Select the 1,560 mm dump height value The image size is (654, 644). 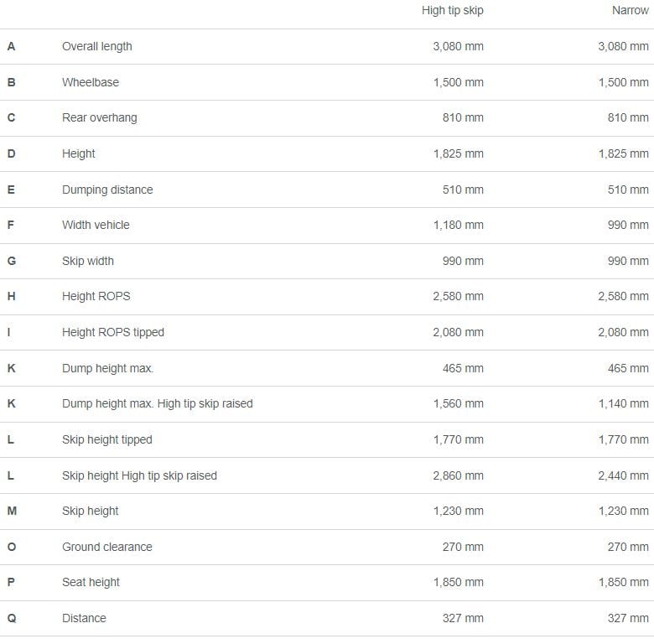[459, 403]
